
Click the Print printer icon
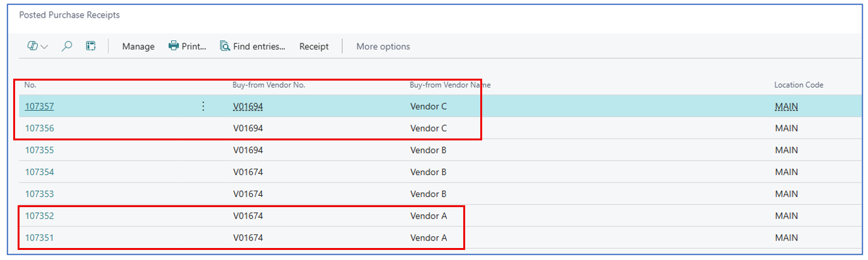point(174,46)
